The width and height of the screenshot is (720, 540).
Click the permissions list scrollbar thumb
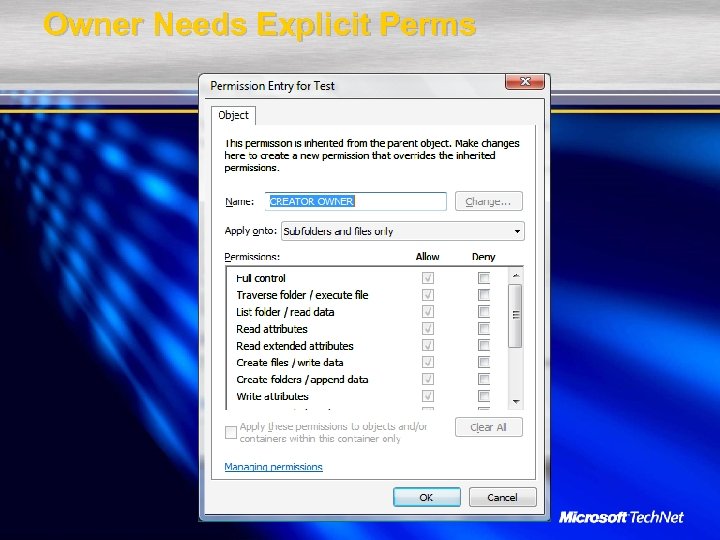[x=516, y=315]
